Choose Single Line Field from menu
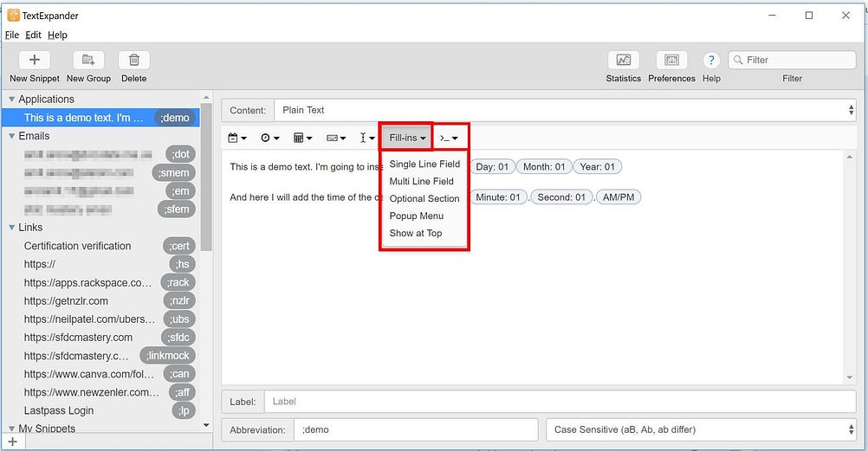Viewport: 868px width, 451px height. point(424,164)
